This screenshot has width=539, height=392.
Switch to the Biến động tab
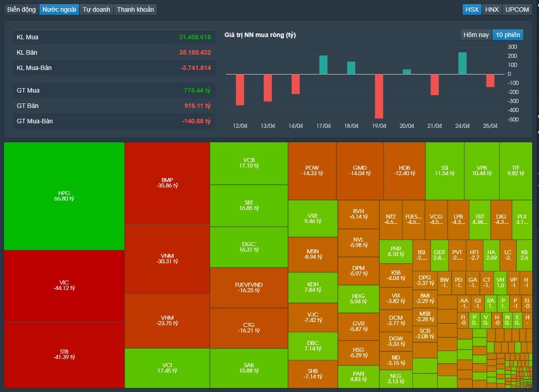tap(21, 9)
